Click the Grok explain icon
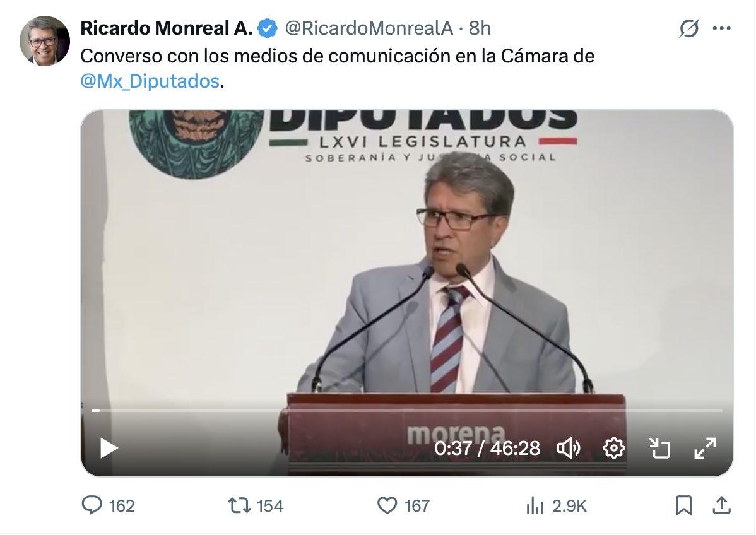Image resolution: width=756 pixels, height=535 pixels. coord(688,28)
